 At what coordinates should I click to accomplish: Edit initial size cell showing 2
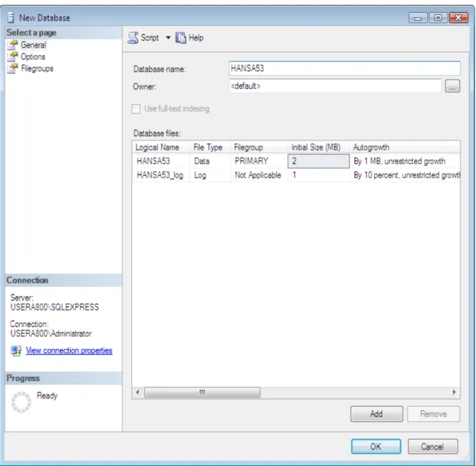[x=318, y=161]
